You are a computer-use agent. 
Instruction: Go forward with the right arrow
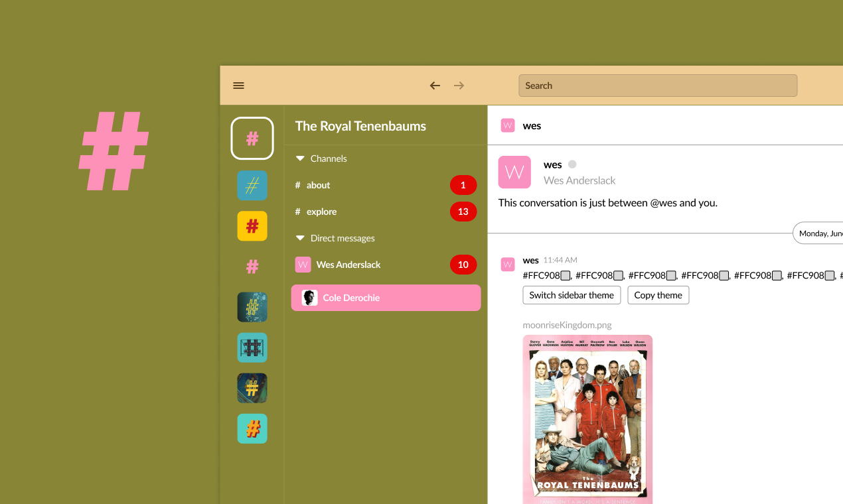click(459, 86)
